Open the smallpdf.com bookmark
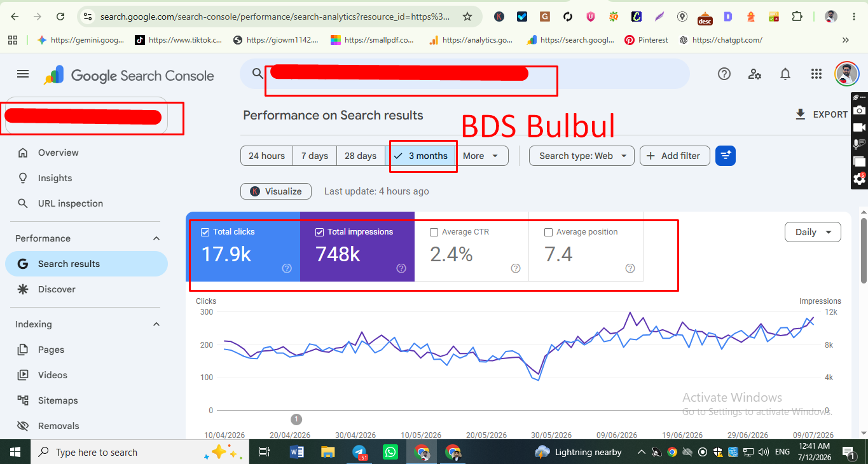Image resolution: width=868 pixels, height=464 pixels. click(373, 40)
